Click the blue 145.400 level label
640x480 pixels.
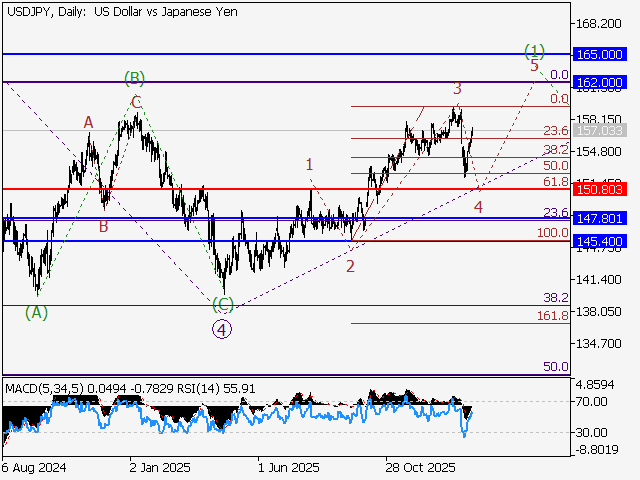(600, 241)
